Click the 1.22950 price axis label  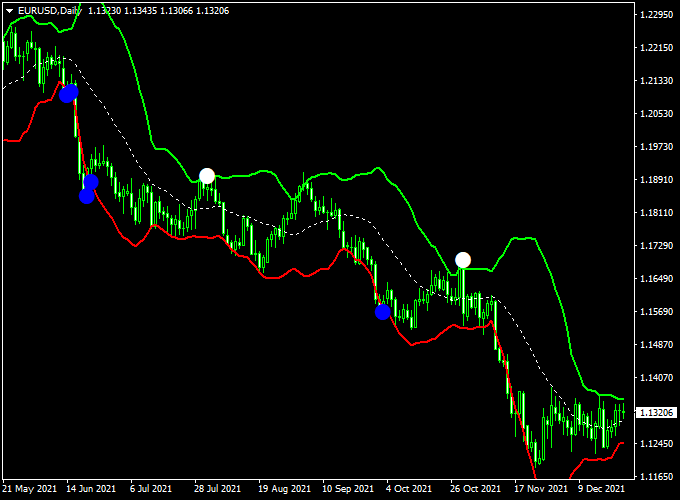[x=657, y=15]
